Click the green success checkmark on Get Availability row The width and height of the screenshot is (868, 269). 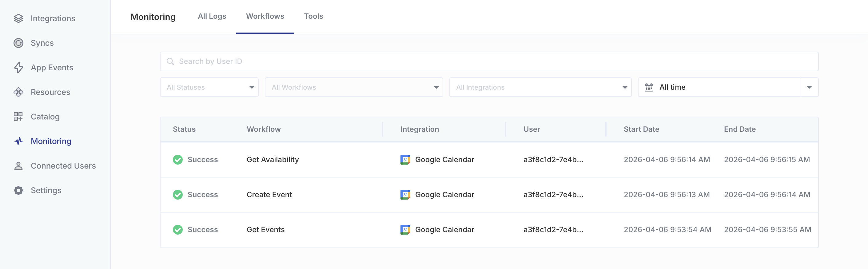click(x=177, y=160)
